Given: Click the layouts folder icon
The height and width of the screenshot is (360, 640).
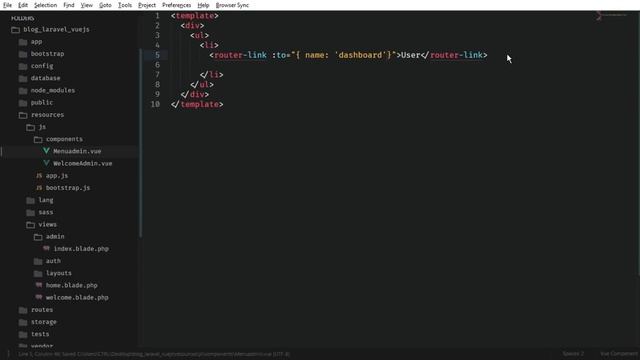Looking at the screenshot, I should pos(38,273).
